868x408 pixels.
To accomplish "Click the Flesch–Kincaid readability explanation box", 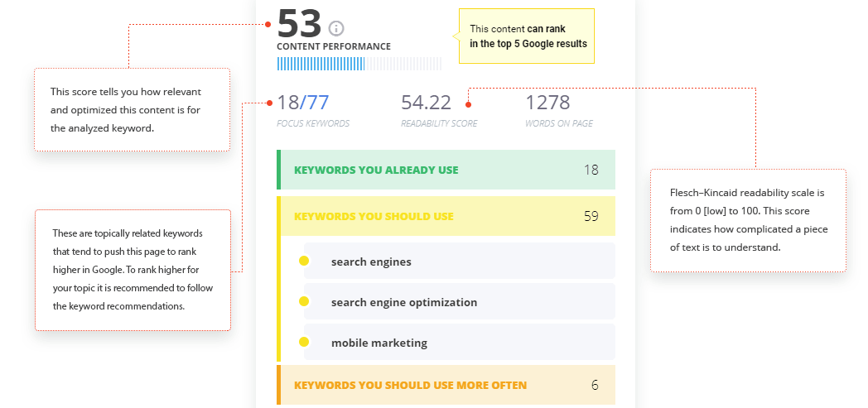I will (x=749, y=220).
